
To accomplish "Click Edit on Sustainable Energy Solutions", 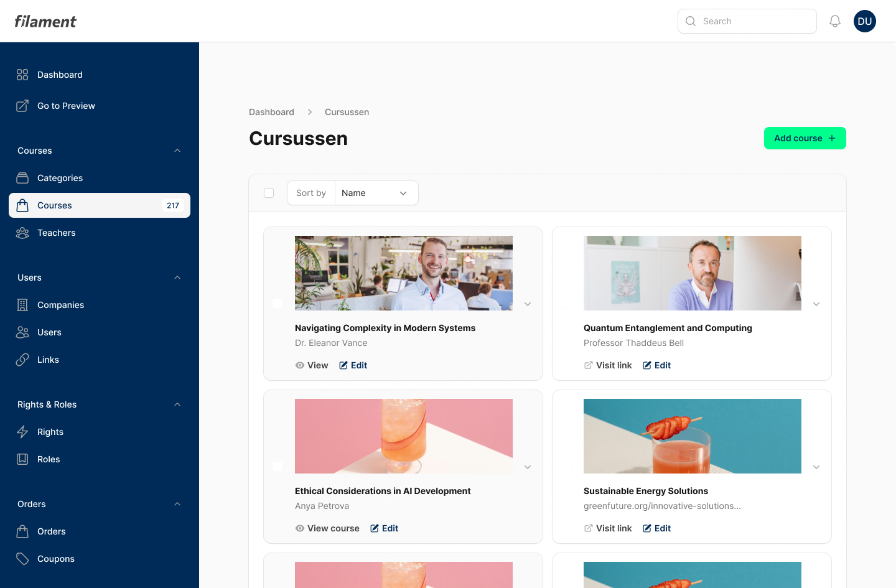I will [656, 528].
